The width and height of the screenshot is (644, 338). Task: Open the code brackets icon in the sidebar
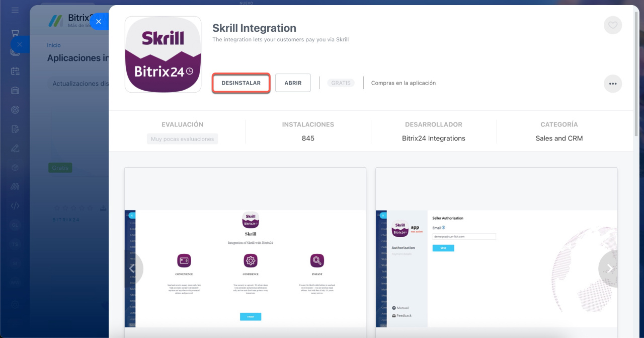pyautogui.click(x=15, y=206)
